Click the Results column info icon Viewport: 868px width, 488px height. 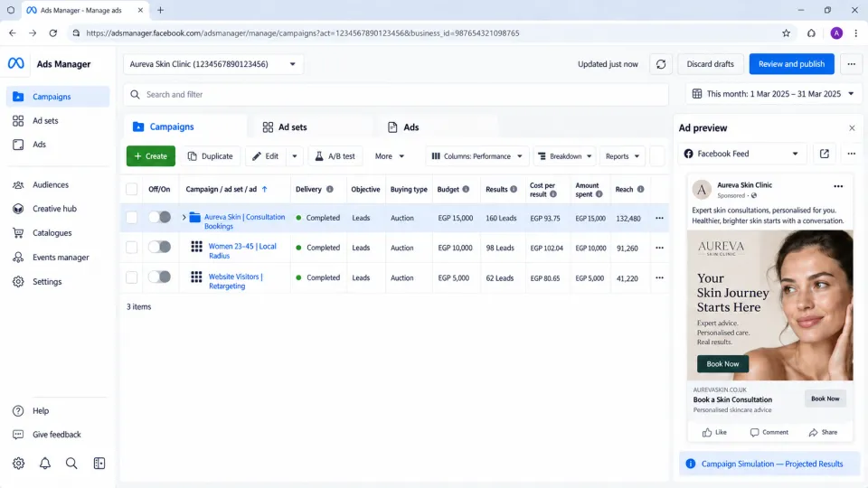coord(514,189)
